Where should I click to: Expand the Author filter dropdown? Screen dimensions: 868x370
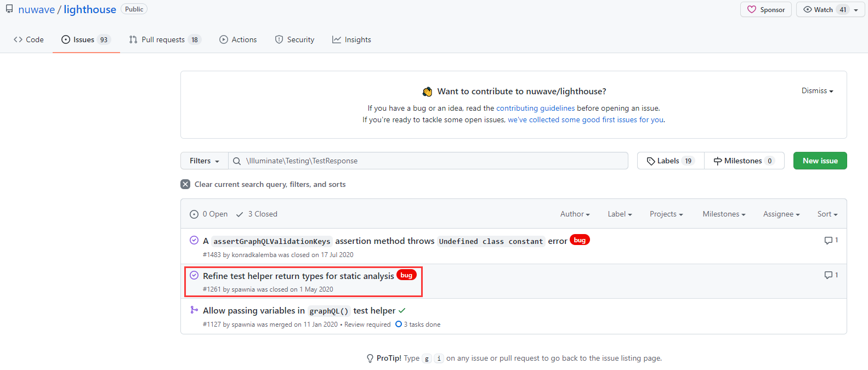575,214
